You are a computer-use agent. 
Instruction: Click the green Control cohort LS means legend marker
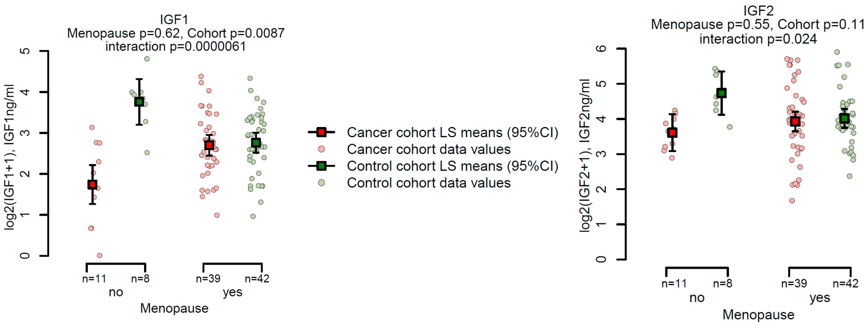click(x=322, y=166)
